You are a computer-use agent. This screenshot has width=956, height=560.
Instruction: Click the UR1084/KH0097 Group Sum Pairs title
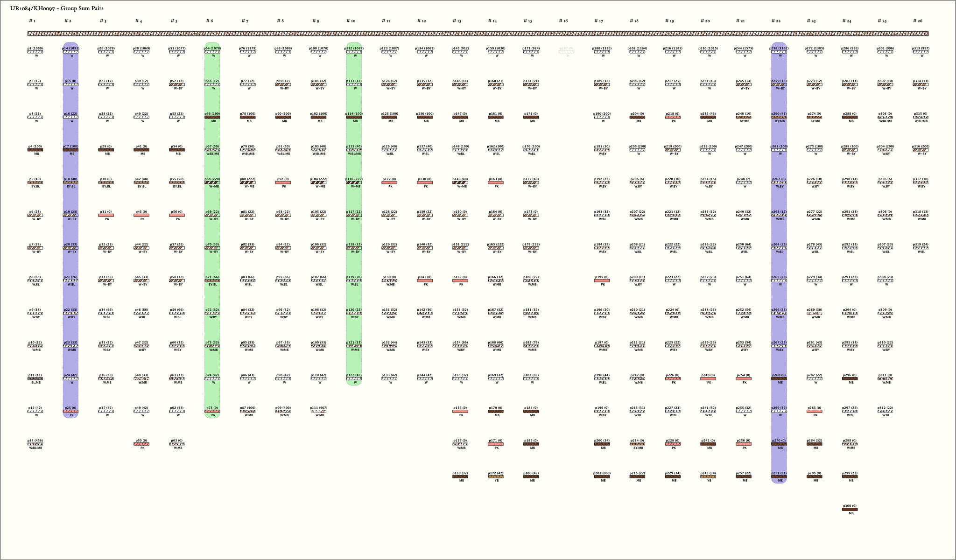pyautogui.click(x=57, y=8)
